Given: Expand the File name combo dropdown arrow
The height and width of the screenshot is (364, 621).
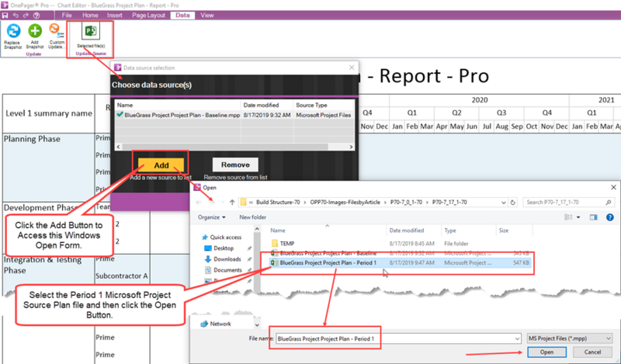Looking at the screenshot, I should click(x=517, y=338).
